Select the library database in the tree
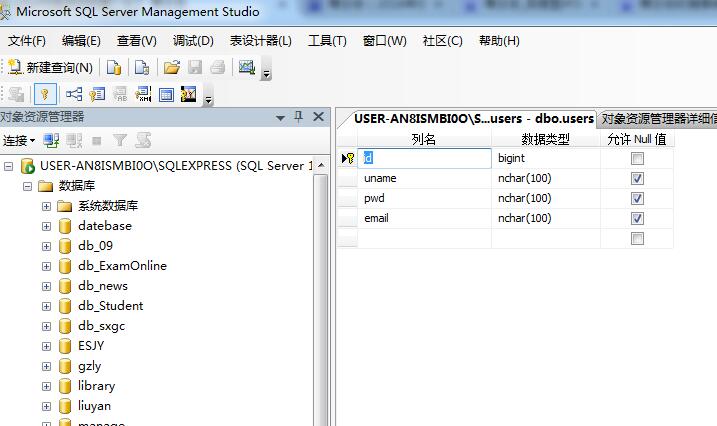This screenshot has width=717, height=426. click(x=96, y=386)
